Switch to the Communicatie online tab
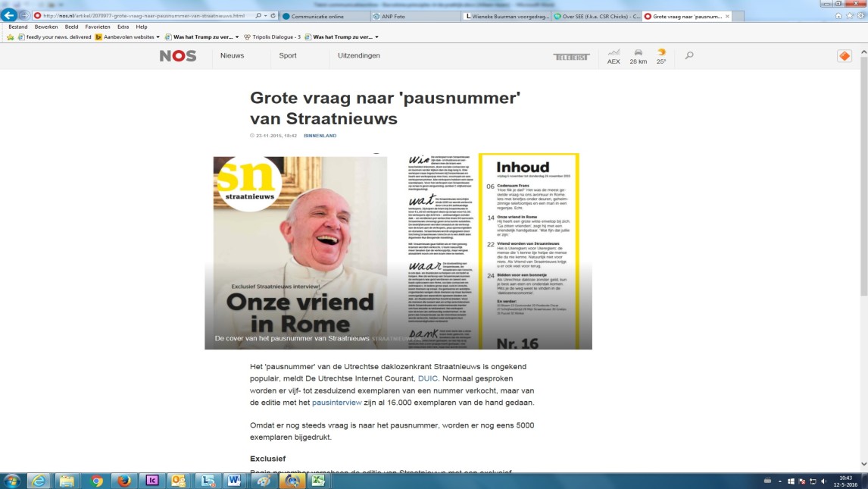The width and height of the screenshot is (868, 489). tap(326, 16)
